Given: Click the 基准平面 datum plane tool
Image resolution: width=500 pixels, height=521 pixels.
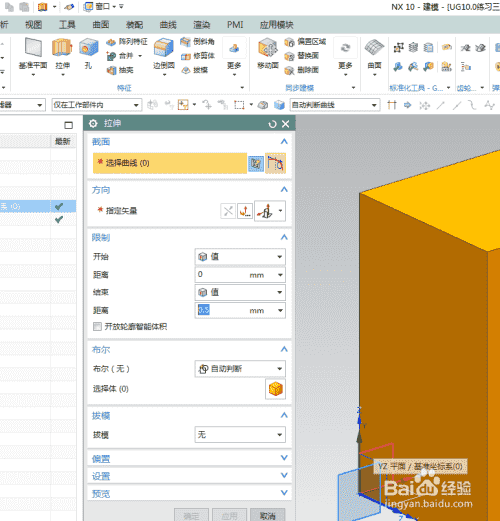Looking at the screenshot, I should 33,53.
